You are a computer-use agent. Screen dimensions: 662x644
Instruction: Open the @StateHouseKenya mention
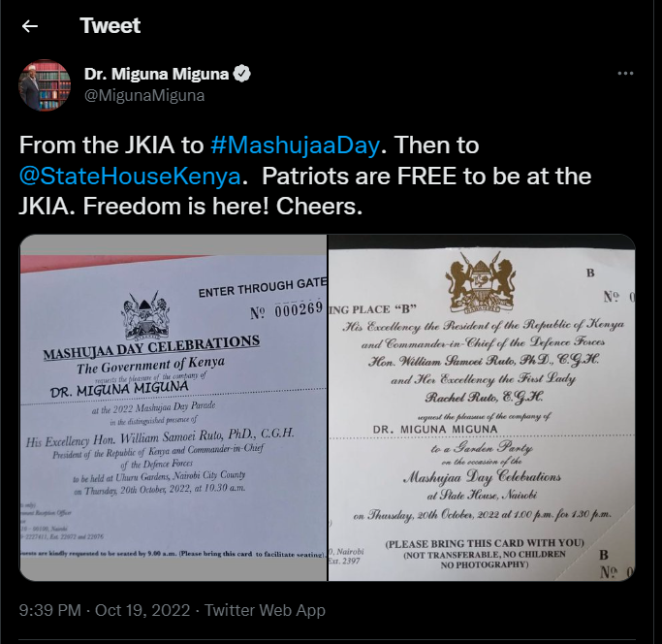coord(130,176)
